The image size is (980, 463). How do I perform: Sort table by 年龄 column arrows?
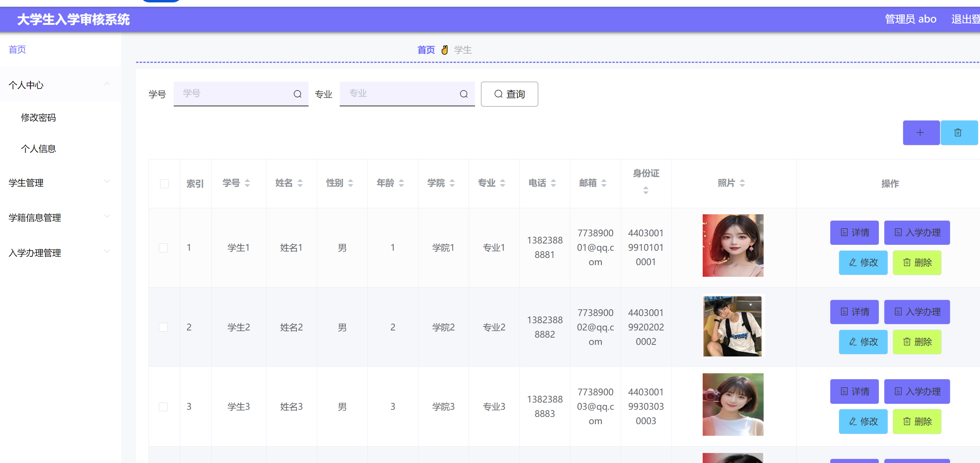click(401, 183)
